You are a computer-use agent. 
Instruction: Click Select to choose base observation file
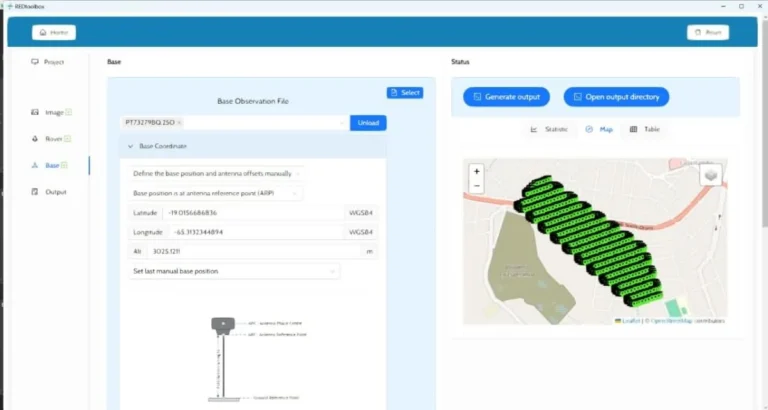405,93
